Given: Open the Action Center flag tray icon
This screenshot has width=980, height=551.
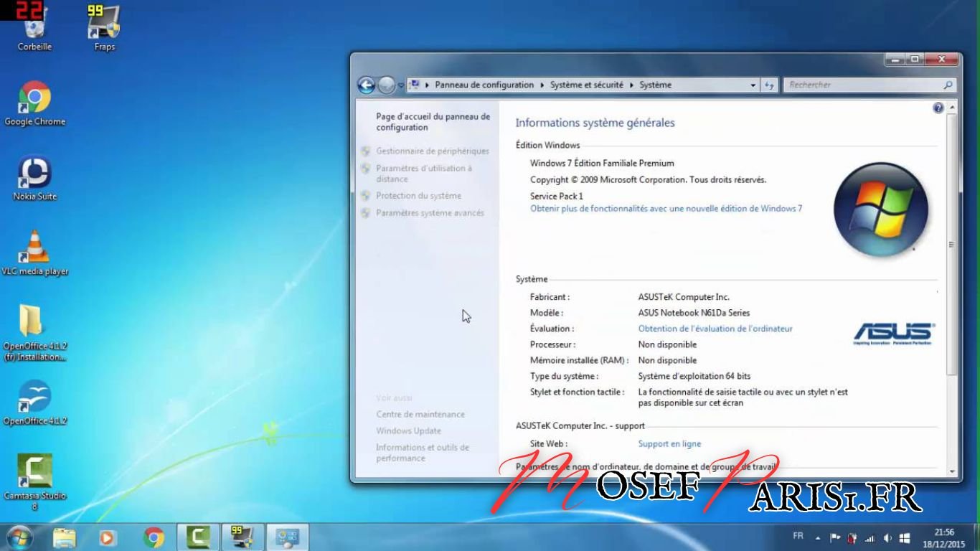Looking at the screenshot, I should click(835, 537).
